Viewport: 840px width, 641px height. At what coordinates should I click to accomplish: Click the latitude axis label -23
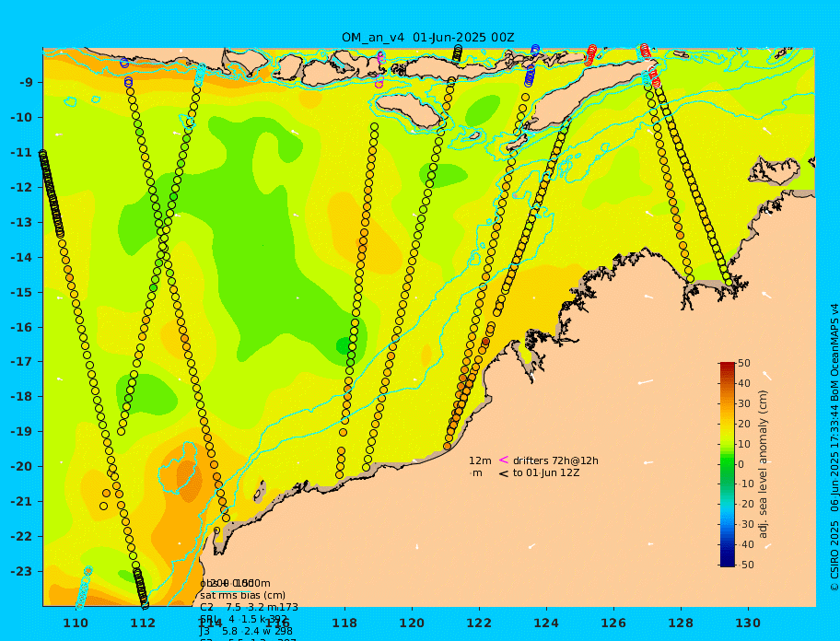tap(21, 571)
